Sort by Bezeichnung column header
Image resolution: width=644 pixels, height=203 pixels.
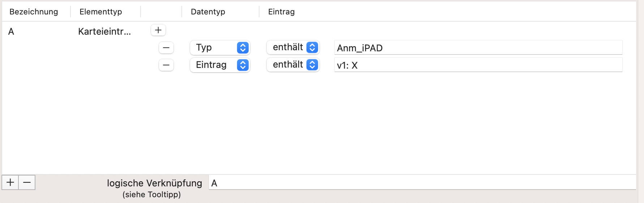pyautogui.click(x=34, y=12)
